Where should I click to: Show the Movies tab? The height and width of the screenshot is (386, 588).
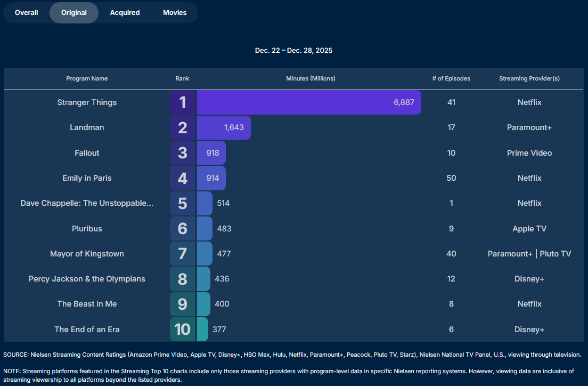pos(175,13)
